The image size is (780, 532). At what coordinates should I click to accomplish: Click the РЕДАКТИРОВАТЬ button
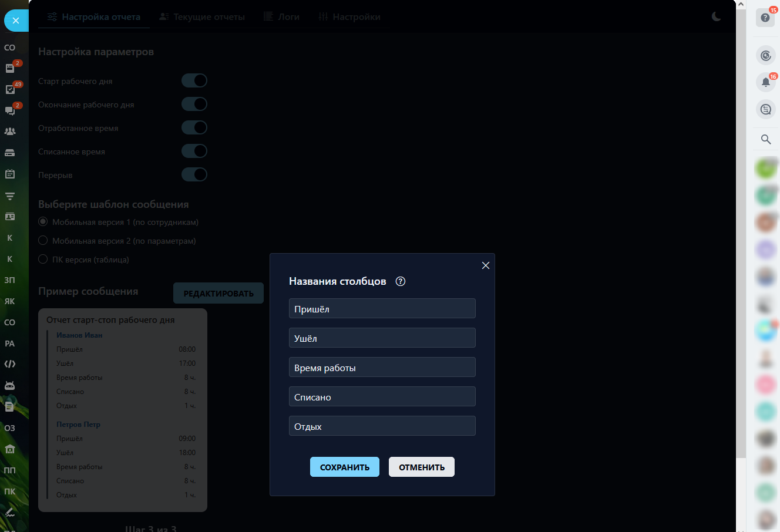218,293
